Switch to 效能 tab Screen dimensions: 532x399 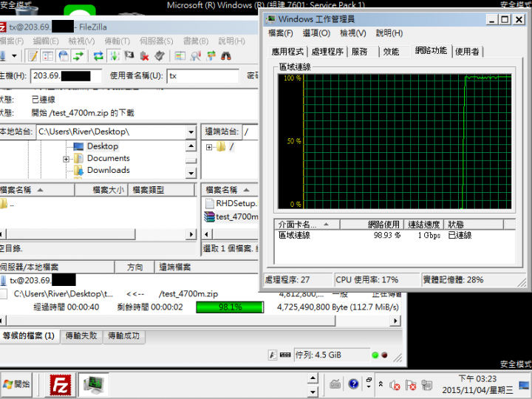(391, 52)
